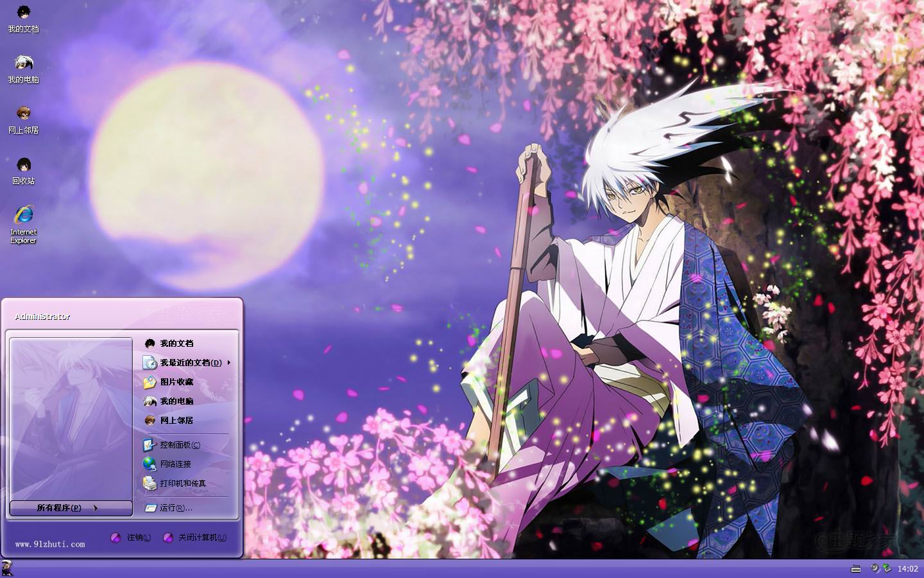Click the 关闭计算机 purple power icon
924x578 pixels.
point(168,538)
